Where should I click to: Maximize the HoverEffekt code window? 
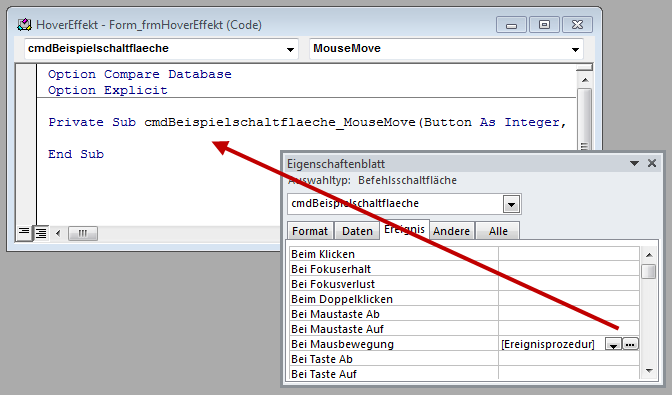pos(544,25)
